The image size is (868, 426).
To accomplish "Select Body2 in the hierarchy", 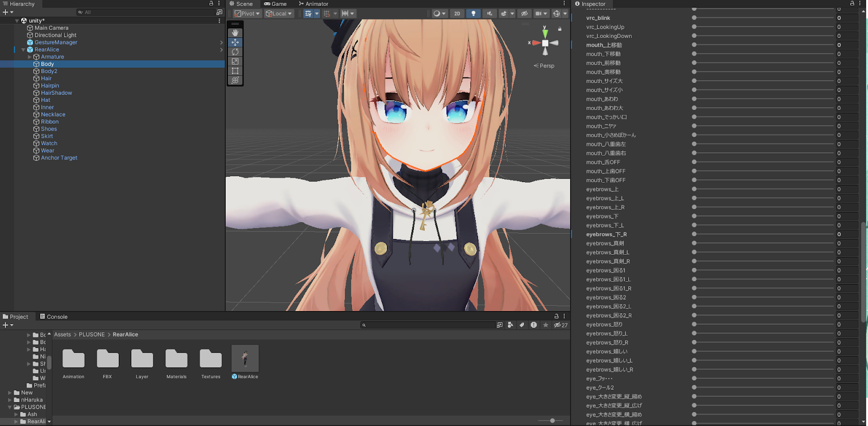I will 49,71.
